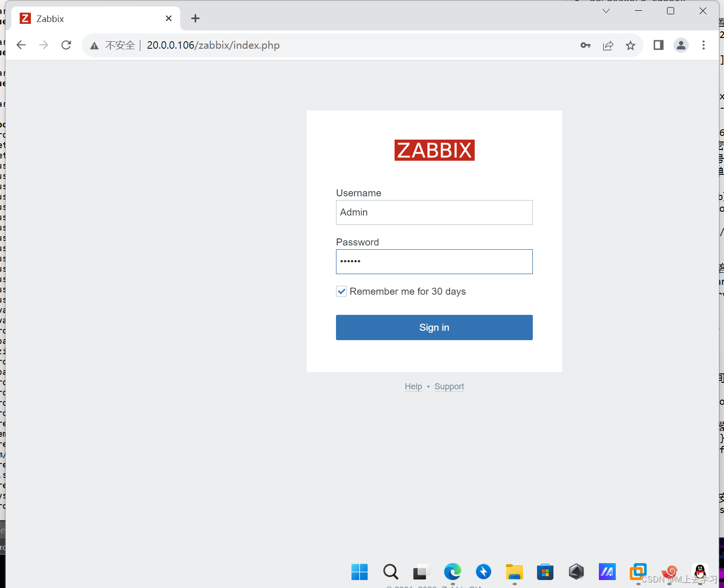Open Task View on the taskbar

click(421, 572)
